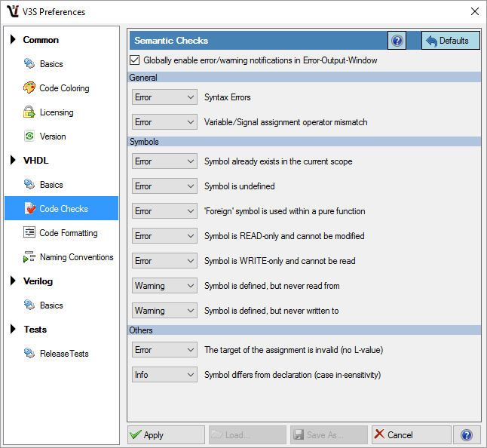Viewport: 487px width, 448px height.
Task: Click the Code Coloring palette icon
Action: (29, 88)
